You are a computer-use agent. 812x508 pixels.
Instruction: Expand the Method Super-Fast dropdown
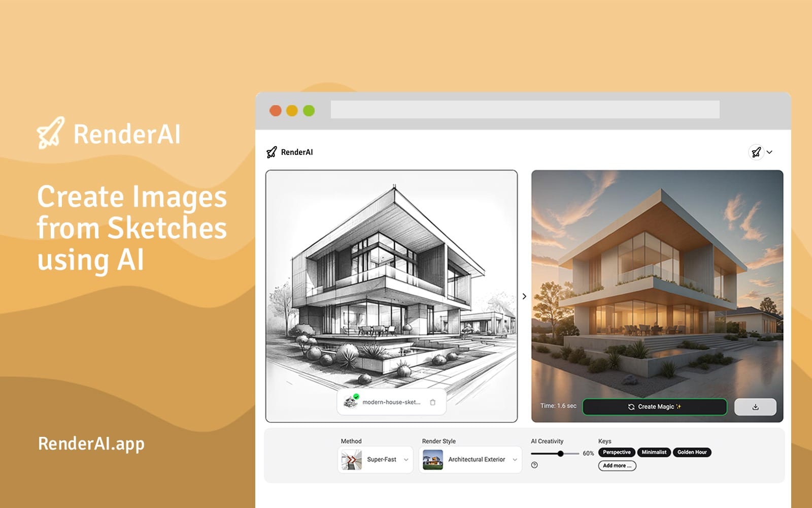coord(405,459)
